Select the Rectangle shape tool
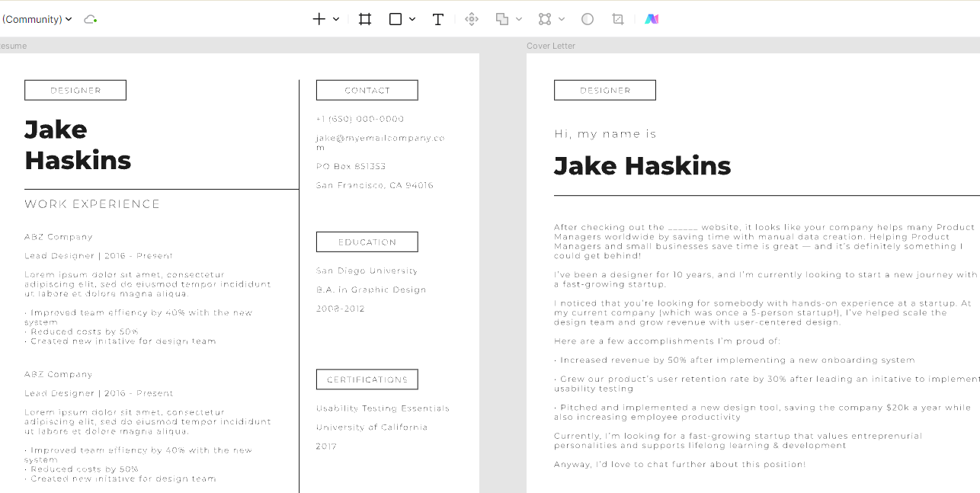Viewport: 980px width, 493px height. (396, 19)
